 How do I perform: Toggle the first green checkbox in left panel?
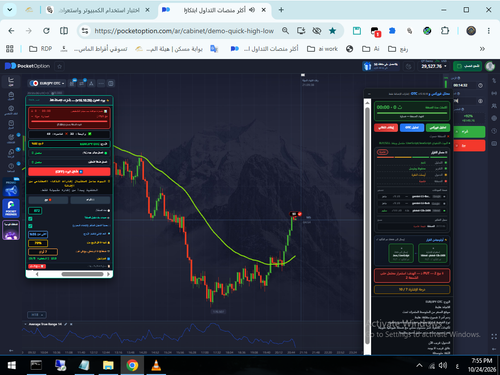pos(30,219)
